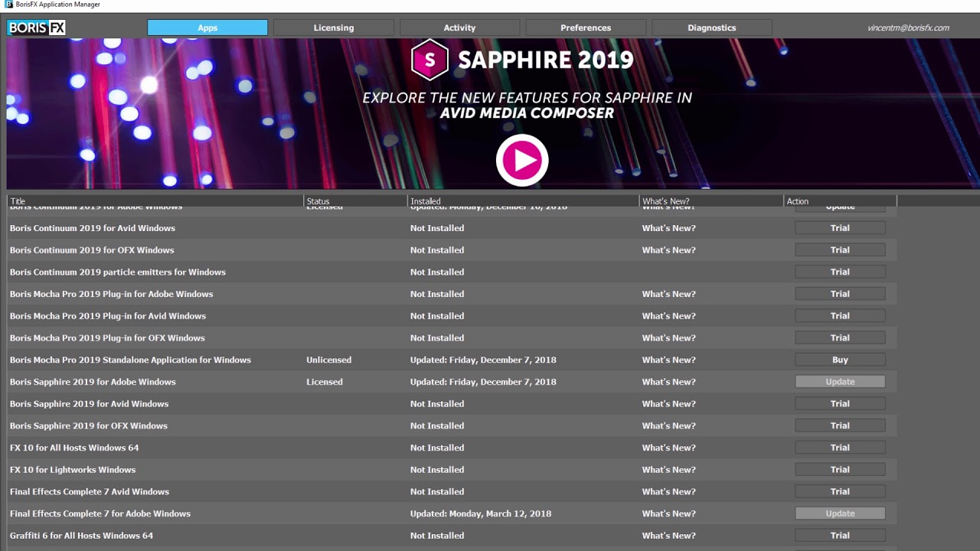980x551 pixels.
Task: Click the BorisFX app icon in title bar
Action: tap(8, 5)
